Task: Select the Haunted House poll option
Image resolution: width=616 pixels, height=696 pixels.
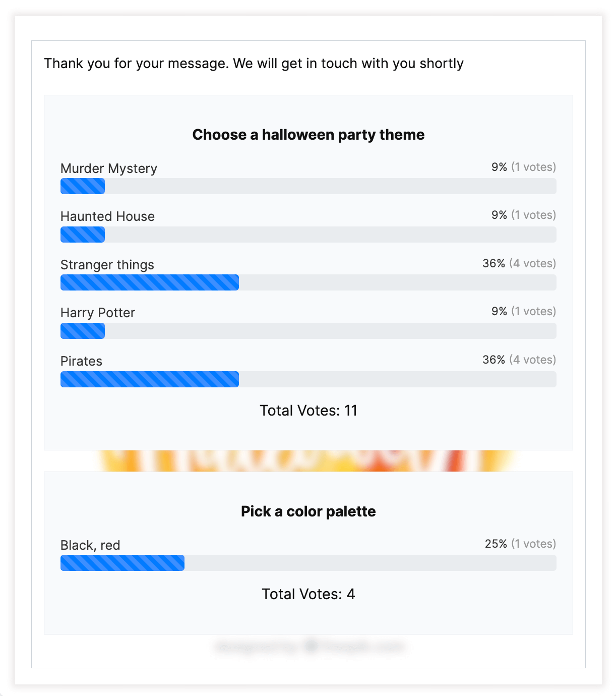Action: [107, 216]
